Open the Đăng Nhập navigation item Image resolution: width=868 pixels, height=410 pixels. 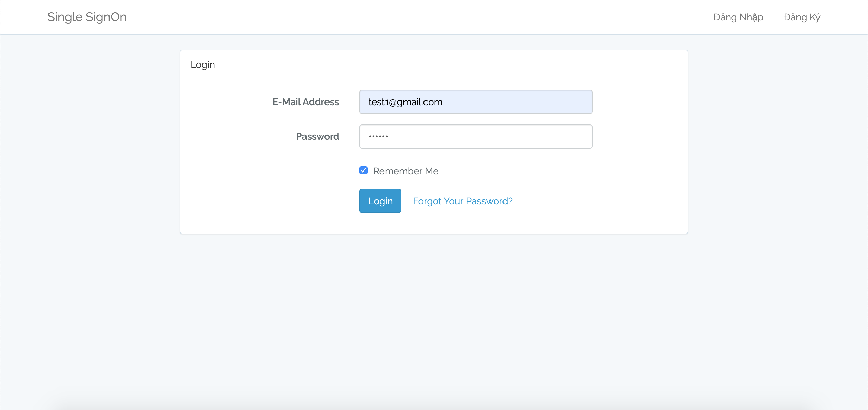point(738,17)
